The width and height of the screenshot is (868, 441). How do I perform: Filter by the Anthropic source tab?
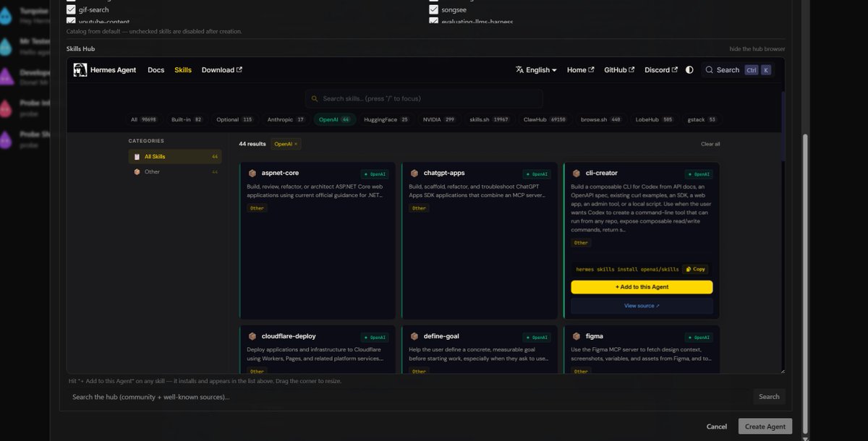tap(286, 119)
